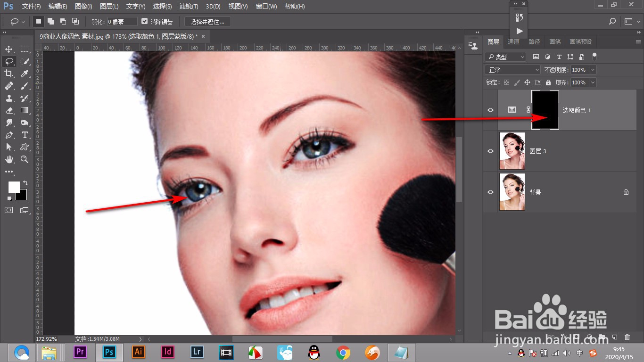Delete layer with the trash icon
This screenshot has width=644, height=362.
coord(627,337)
